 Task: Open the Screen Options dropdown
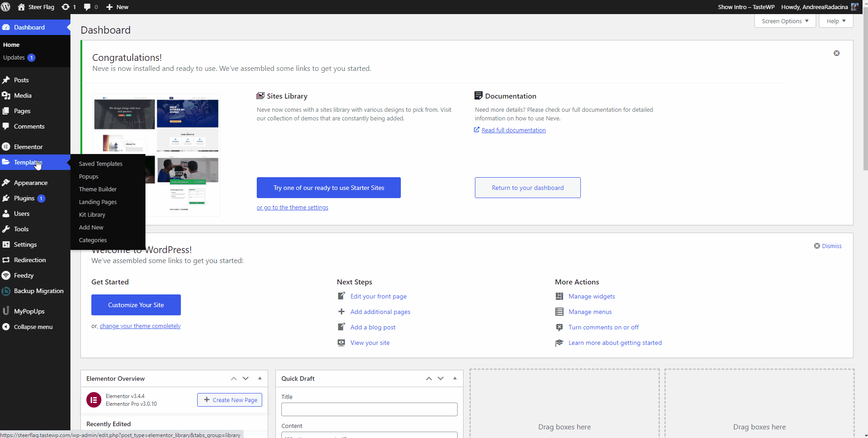(x=784, y=21)
